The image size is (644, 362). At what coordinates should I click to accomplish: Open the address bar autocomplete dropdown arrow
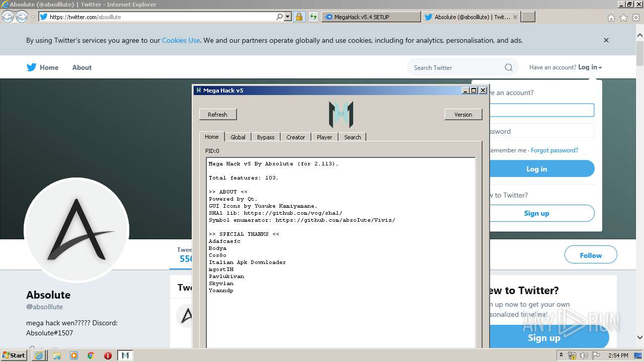(x=288, y=17)
